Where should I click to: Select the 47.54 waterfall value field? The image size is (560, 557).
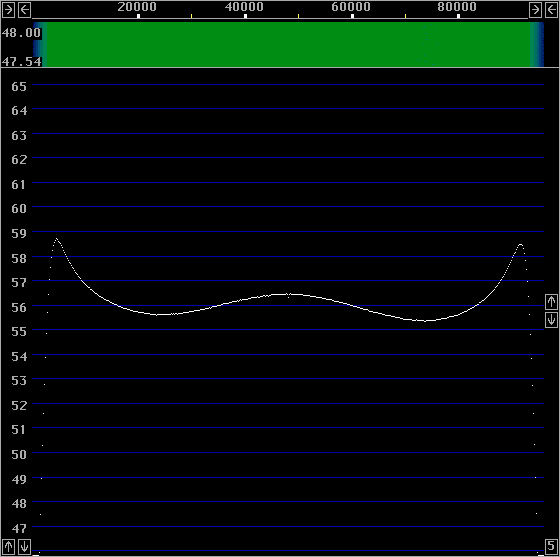pos(21,62)
